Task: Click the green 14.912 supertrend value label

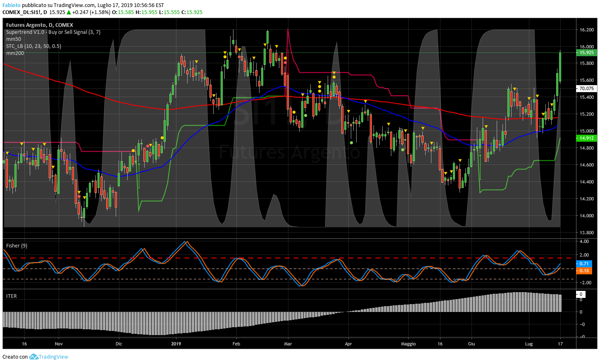Action: coord(586,138)
